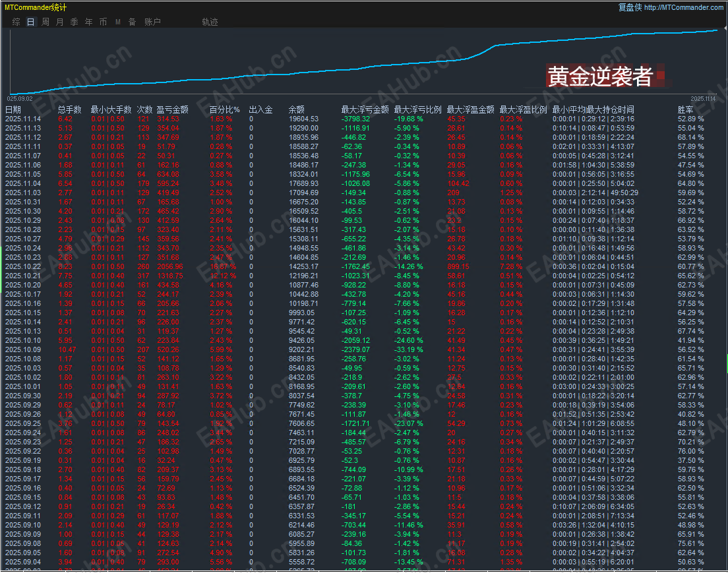Screen dimensions: 728x573
Task: Click the 最小|大手数 column header
Action: (111, 109)
